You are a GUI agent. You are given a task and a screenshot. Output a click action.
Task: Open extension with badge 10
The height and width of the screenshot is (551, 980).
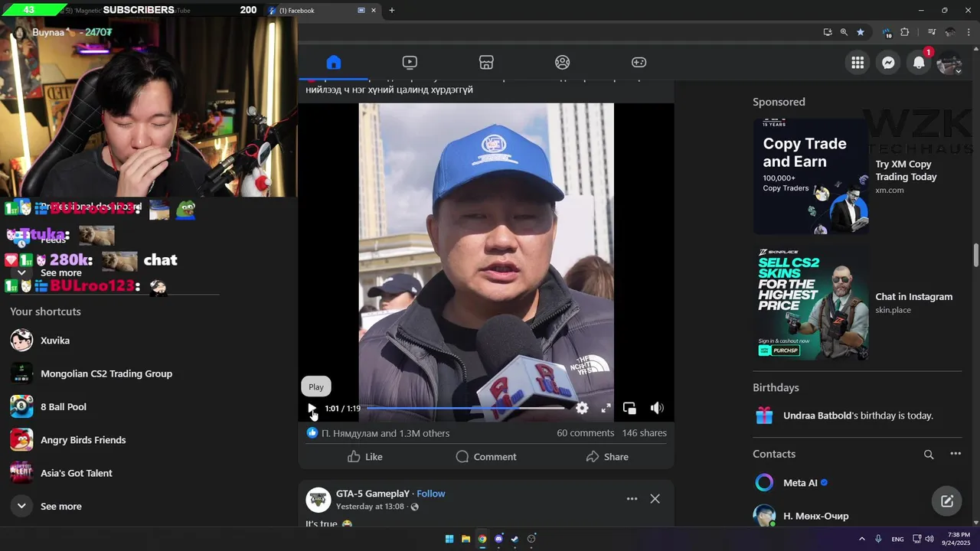click(887, 32)
